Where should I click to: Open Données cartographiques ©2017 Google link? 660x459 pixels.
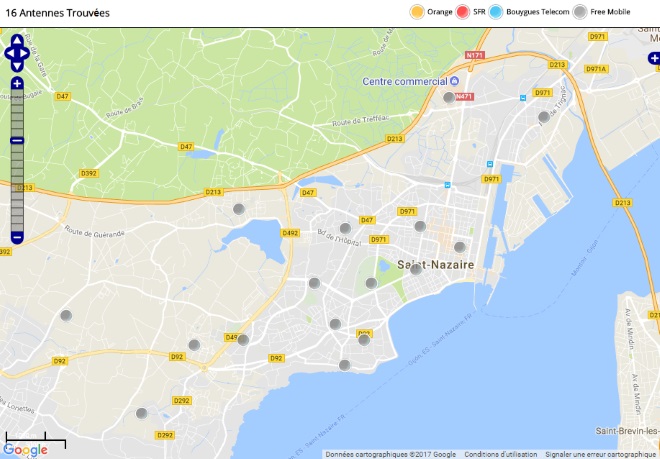click(x=391, y=454)
